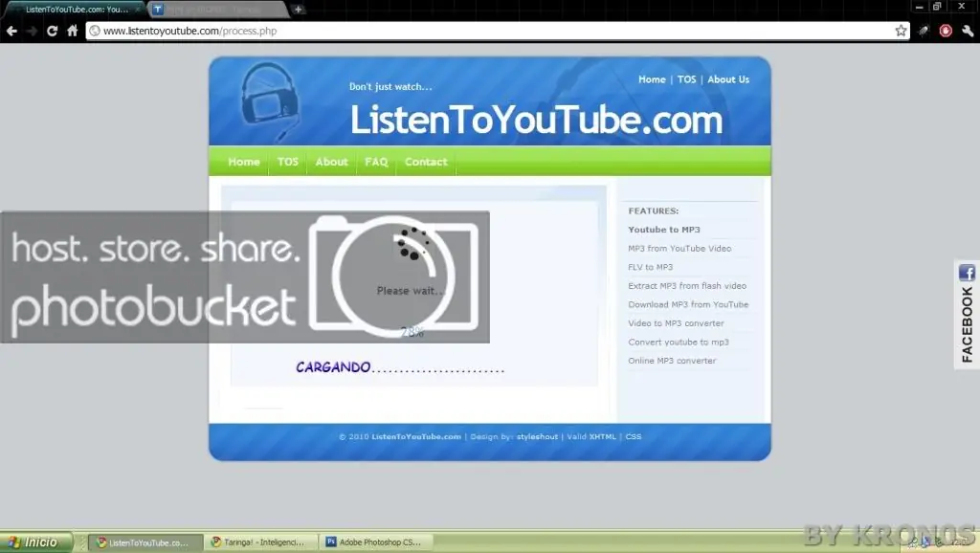The image size is (980, 553).
Task: Click Convert youtube to mp3 feature
Action: tap(679, 342)
